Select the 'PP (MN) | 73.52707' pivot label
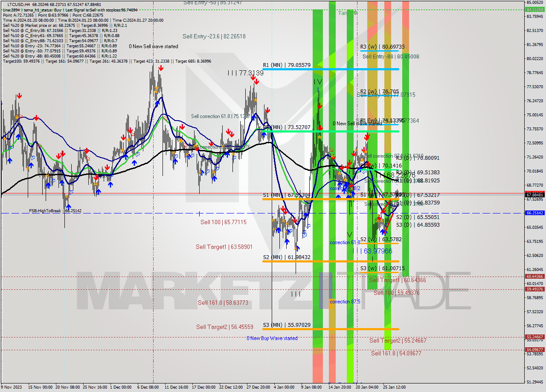Screen dimensions: 546x392 (x=287, y=127)
